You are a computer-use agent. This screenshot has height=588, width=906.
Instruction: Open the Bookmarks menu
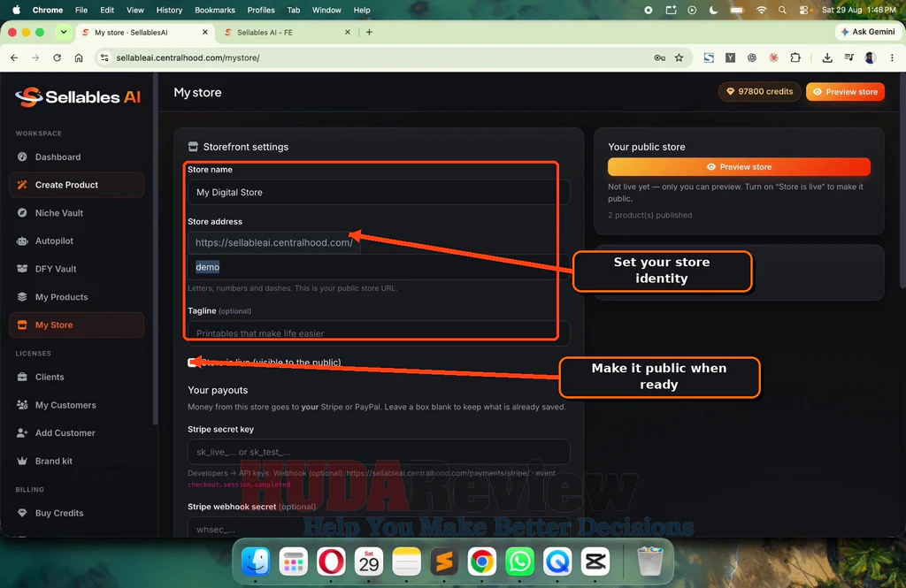click(215, 10)
